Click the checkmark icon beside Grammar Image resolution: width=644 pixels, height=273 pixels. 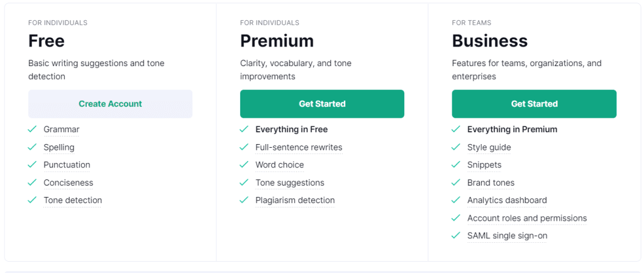pos(32,130)
